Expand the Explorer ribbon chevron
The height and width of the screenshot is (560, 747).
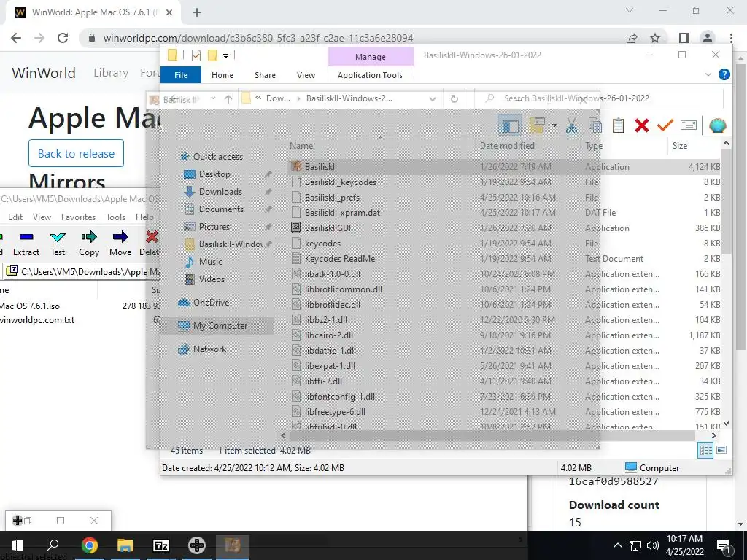click(708, 75)
